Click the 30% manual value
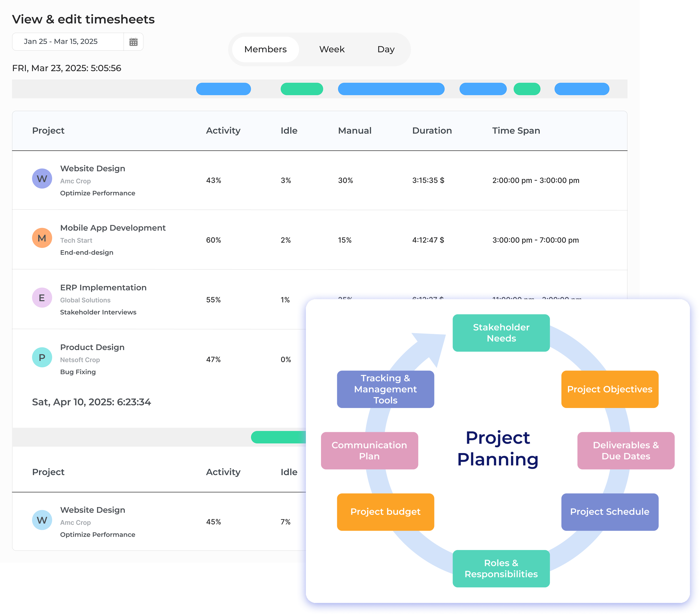 (345, 180)
